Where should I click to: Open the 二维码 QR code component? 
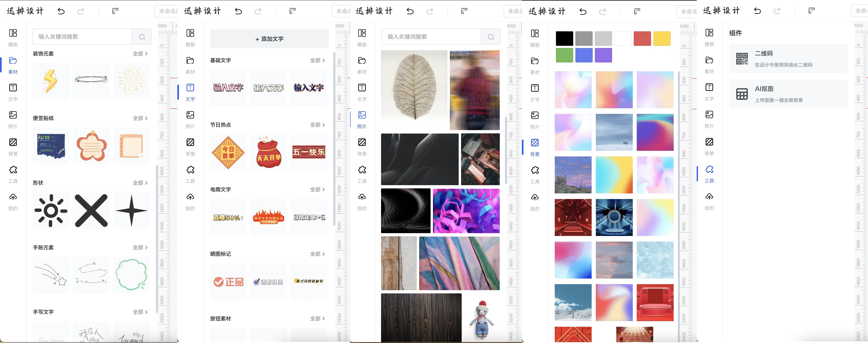(788, 59)
